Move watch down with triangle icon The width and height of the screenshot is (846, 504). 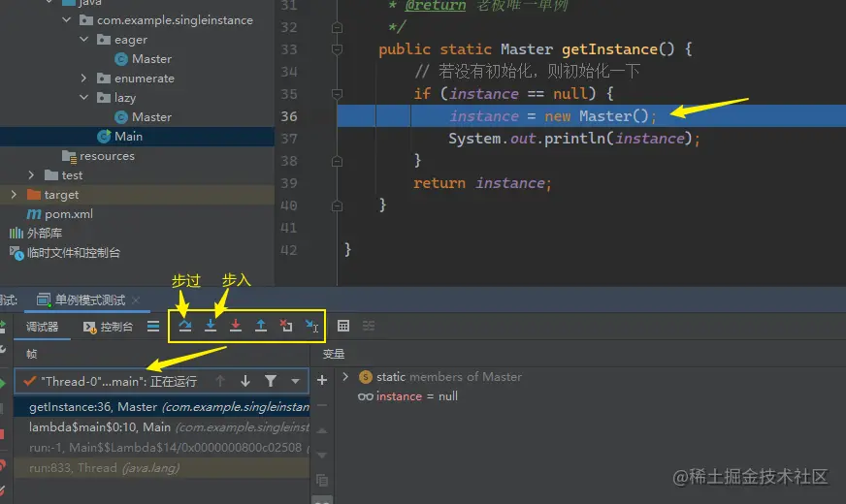322,456
